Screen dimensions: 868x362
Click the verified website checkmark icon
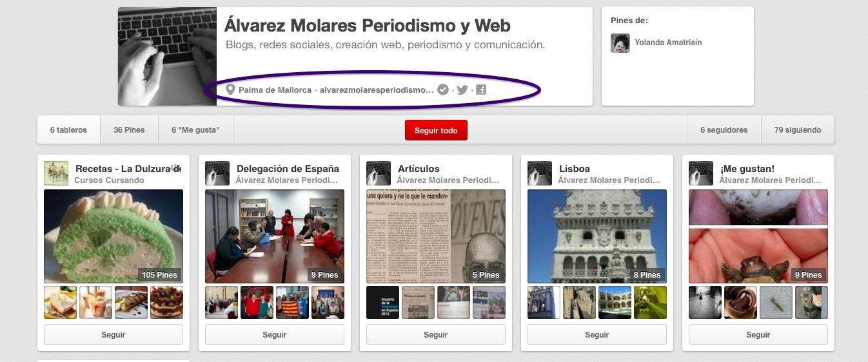442,90
